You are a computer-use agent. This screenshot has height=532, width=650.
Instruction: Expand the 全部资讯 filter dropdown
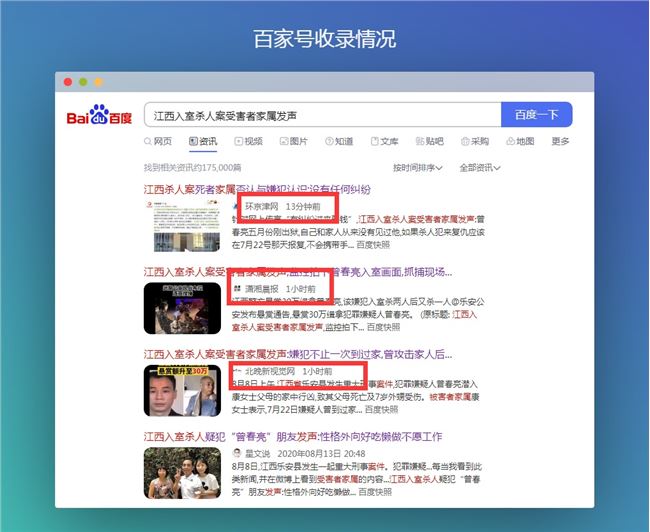[480, 168]
